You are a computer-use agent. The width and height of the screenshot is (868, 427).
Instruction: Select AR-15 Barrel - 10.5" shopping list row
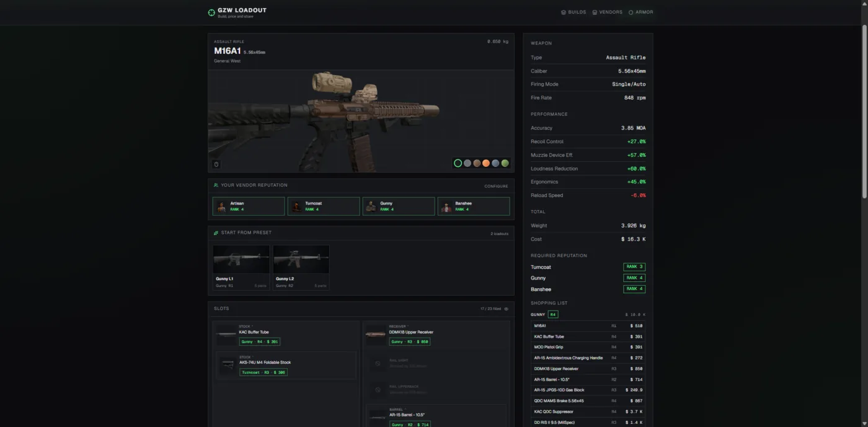point(588,379)
